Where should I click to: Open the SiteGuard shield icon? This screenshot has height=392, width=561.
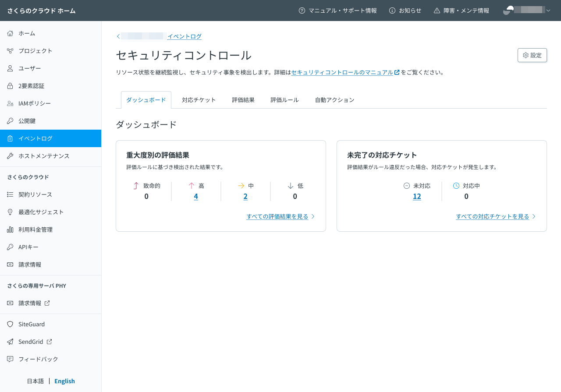(10, 324)
